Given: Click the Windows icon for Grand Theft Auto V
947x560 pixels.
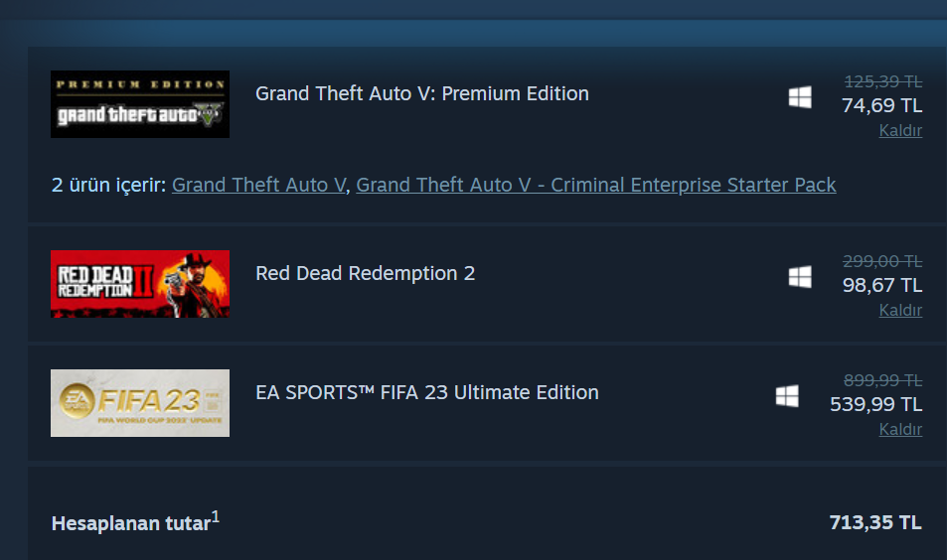Looking at the screenshot, I should [800, 97].
